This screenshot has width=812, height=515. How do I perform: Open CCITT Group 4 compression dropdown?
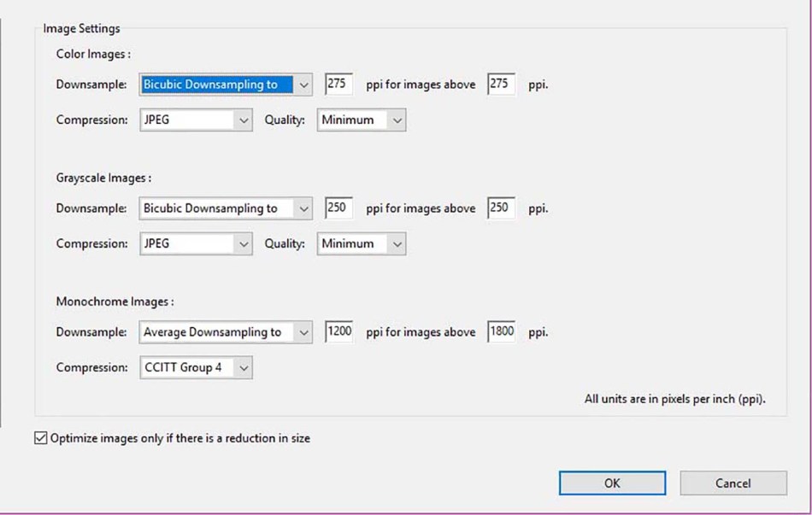coord(196,367)
